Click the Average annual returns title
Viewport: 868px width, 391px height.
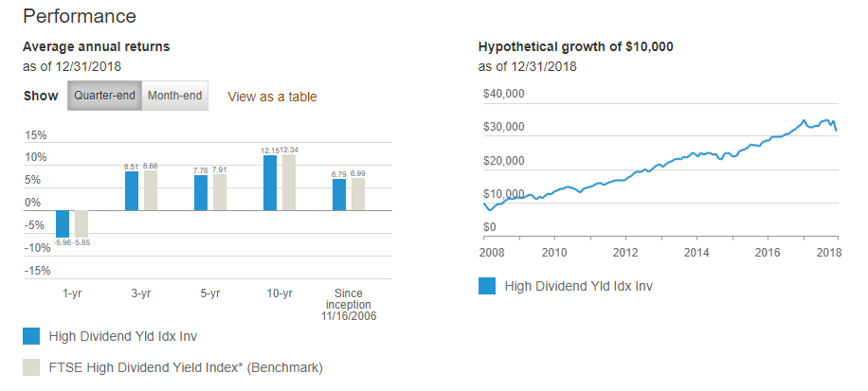(x=97, y=47)
